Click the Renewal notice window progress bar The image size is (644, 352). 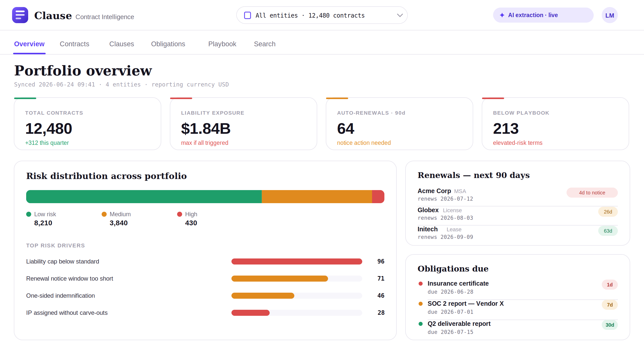point(297,279)
